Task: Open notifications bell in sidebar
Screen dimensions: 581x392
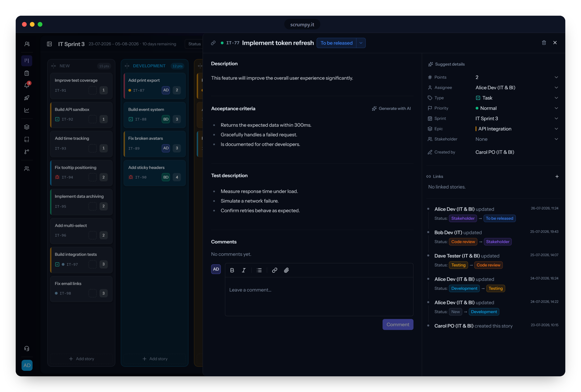Action: 27,85
